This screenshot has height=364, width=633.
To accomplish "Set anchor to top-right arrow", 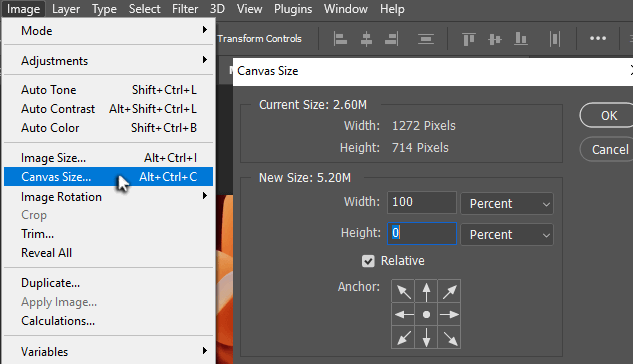I will point(449,291).
